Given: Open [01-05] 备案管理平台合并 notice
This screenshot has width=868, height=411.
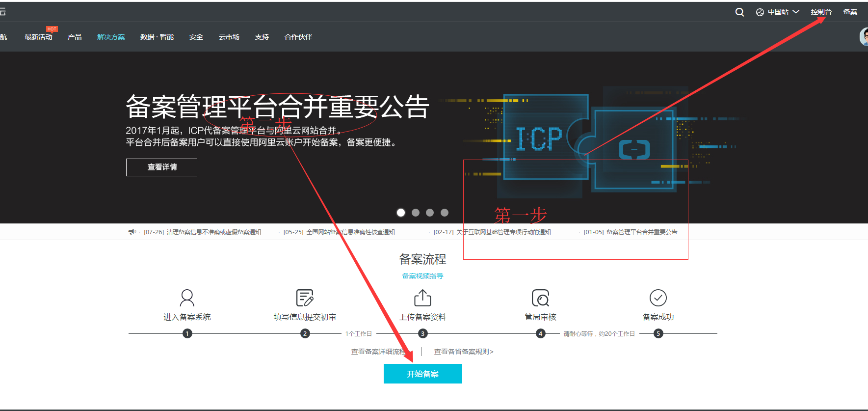Looking at the screenshot, I should (x=631, y=232).
